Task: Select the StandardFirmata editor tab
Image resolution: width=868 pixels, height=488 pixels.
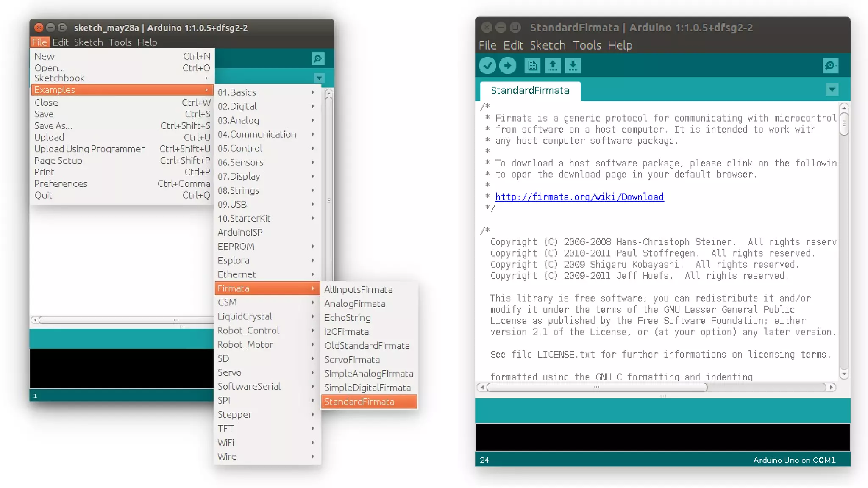Action: pyautogui.click(x=530, y=90)
